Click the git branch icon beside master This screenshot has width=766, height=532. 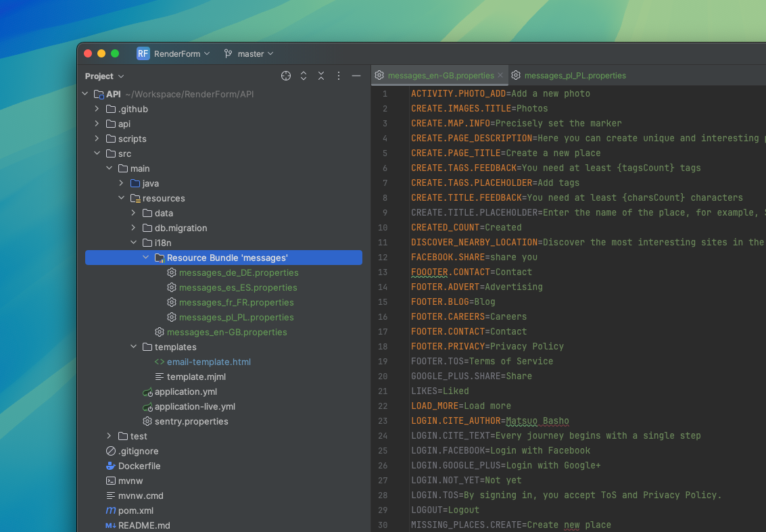tap(228, 53)
